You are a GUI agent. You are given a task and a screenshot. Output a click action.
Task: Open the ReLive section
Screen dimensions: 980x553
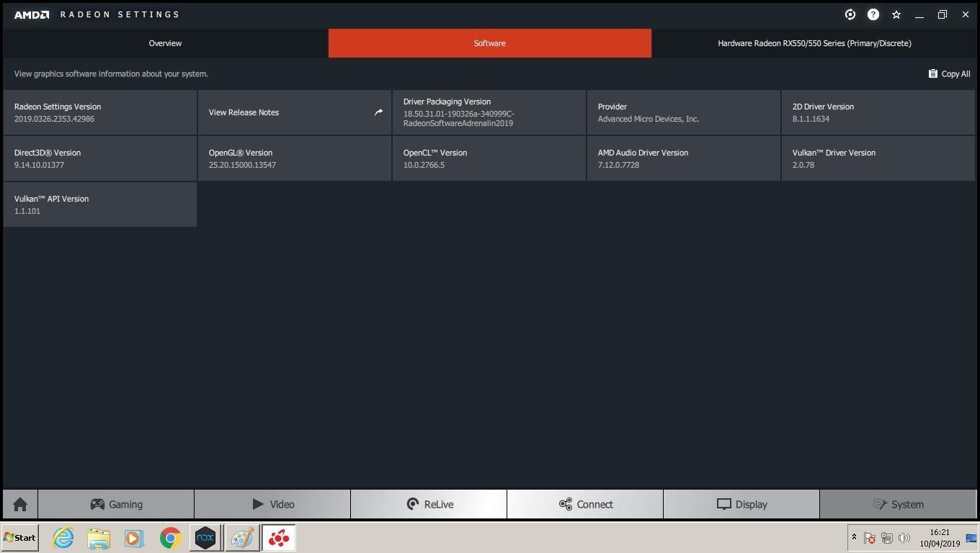429,504
